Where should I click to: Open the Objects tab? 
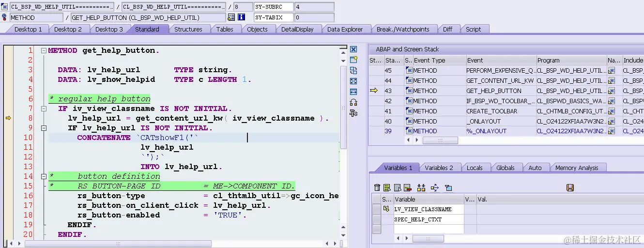pyautogui.click(x=257, y=29)
